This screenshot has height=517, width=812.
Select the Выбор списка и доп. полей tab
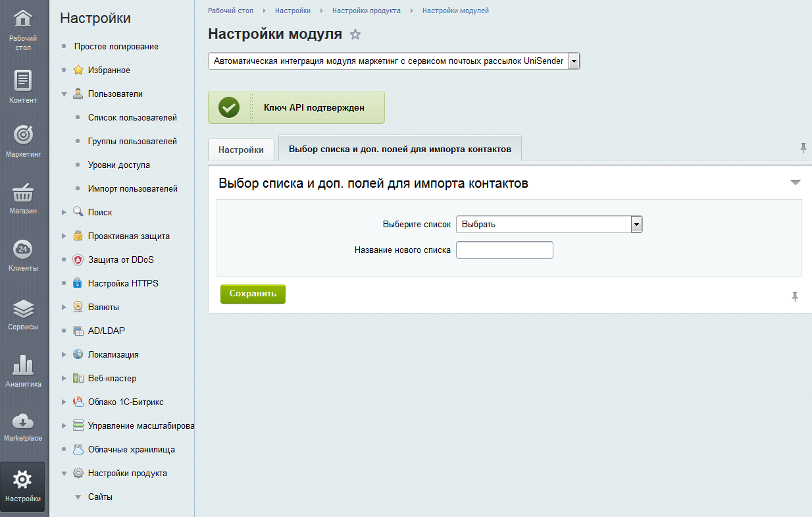click(x=399, y=149)
